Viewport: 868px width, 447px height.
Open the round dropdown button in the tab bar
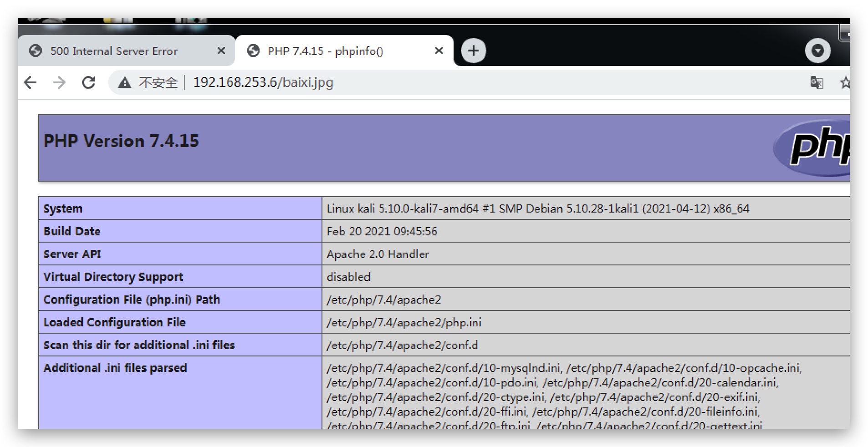[x=817, y=51]
